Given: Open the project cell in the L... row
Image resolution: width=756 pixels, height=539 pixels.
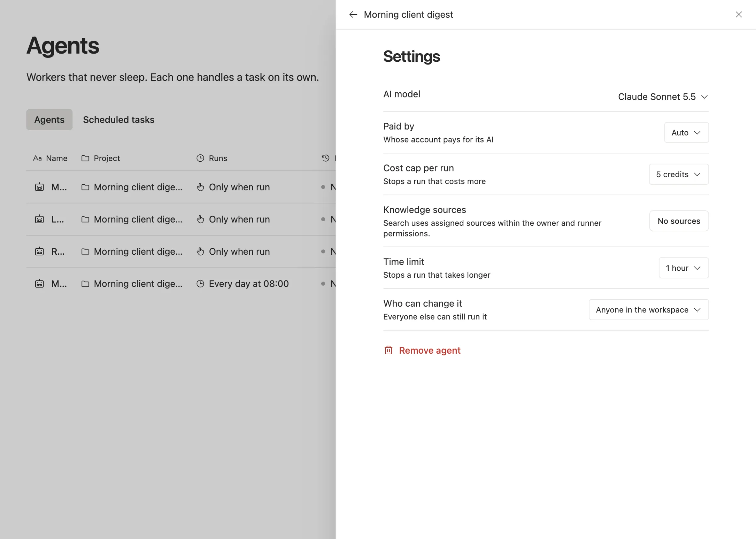Looking at the screenshot, I should coord(132,219).
